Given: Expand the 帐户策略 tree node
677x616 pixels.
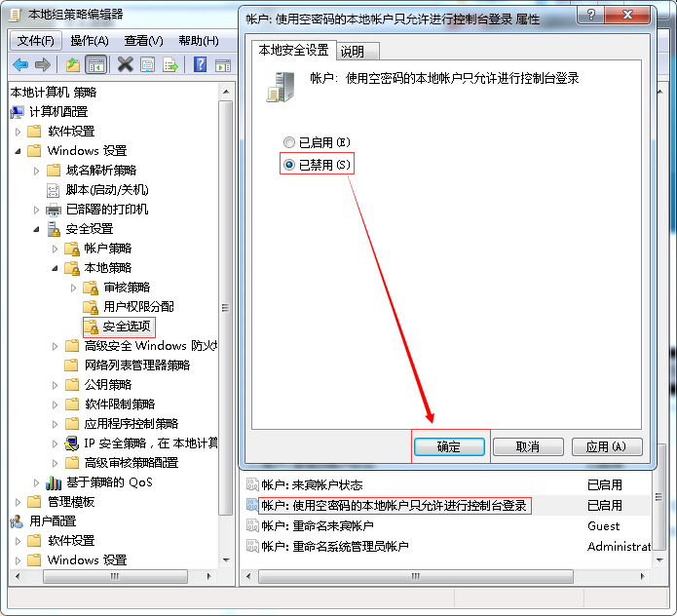Looking at the screenshot, I should coord(56,249).
